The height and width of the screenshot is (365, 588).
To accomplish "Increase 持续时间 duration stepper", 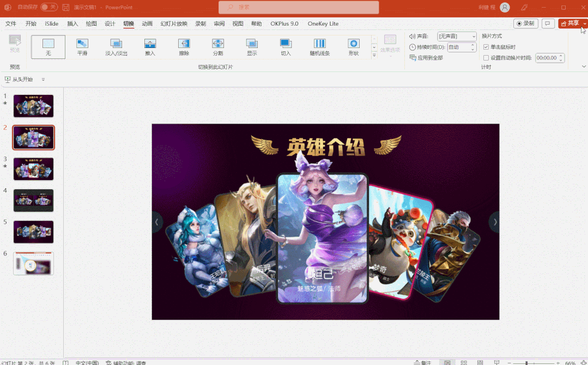I will (x=472, y=45).
